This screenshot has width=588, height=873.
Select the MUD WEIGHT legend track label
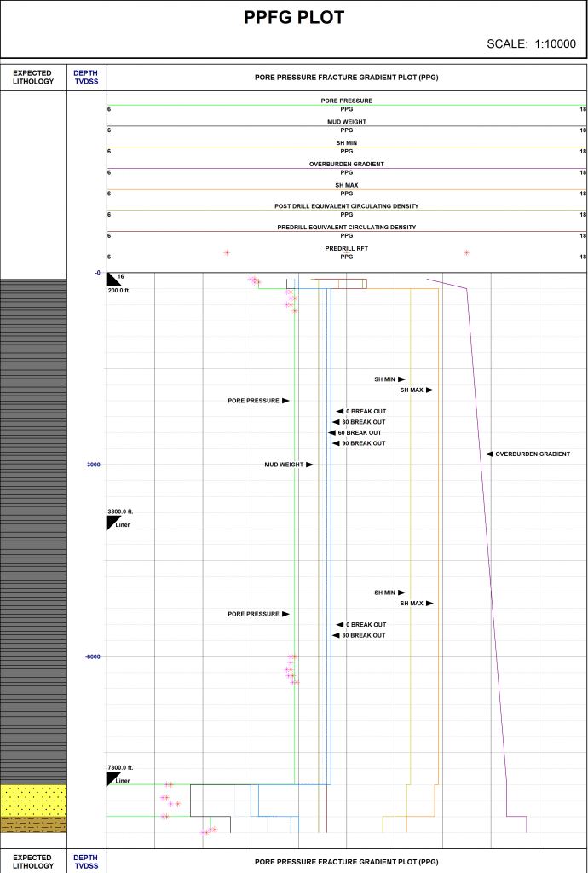pos(347,121)
